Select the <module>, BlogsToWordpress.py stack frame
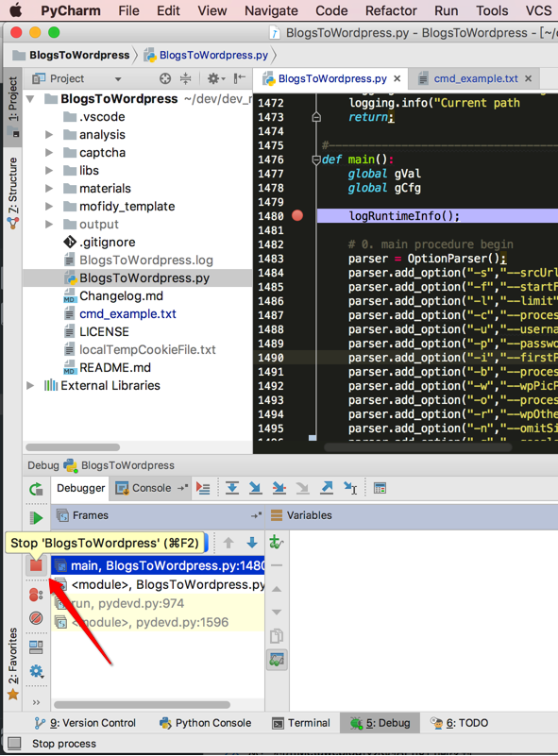 (x=159, y=584)
